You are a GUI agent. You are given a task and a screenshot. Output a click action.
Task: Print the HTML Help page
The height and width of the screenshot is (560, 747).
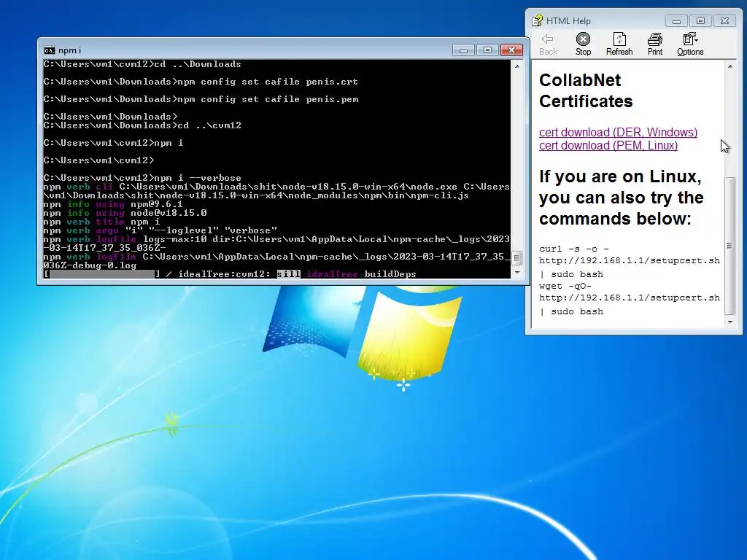point(655,44)
